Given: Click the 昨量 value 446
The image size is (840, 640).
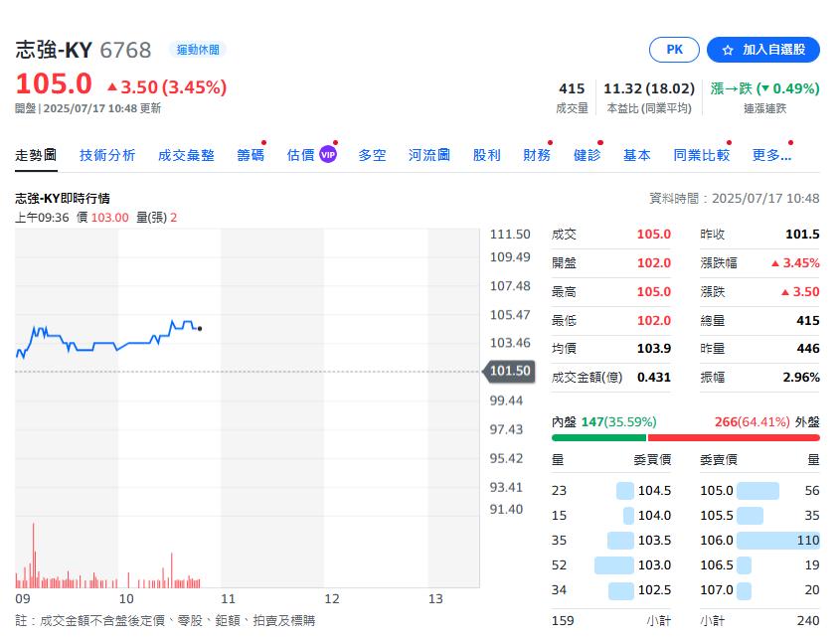Looking at the screenshot, I should pos(808,349).
